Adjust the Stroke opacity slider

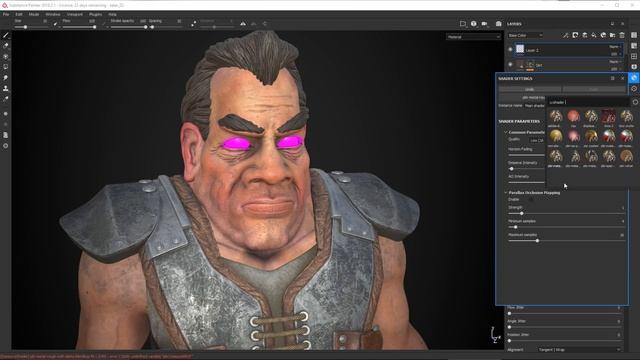[x=128, y=27]
